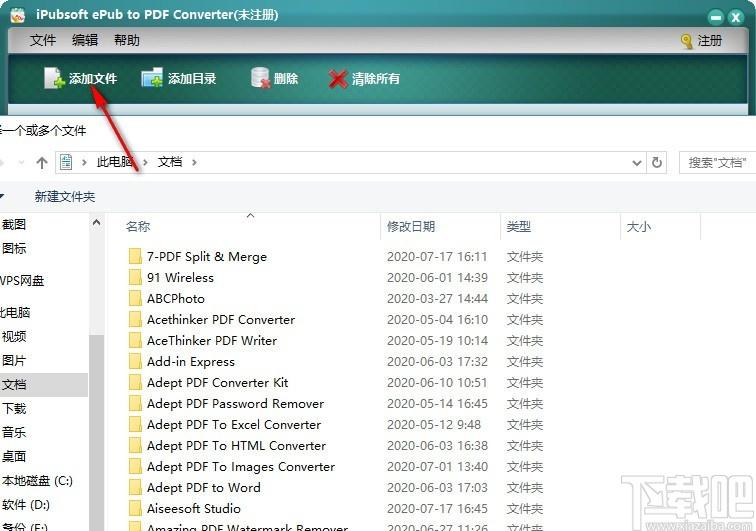Select 音乐 in the navigation pane
The width and height of the screenshot is (756, 531).
click(14, 433)
